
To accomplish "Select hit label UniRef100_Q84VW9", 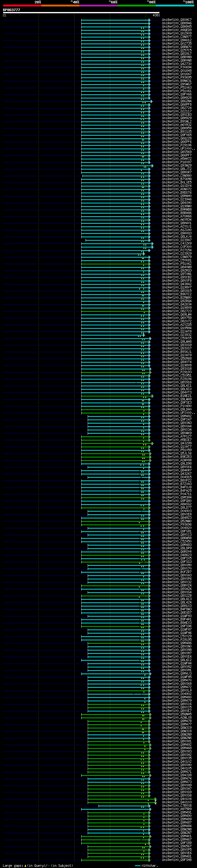I will coord(176,267).
